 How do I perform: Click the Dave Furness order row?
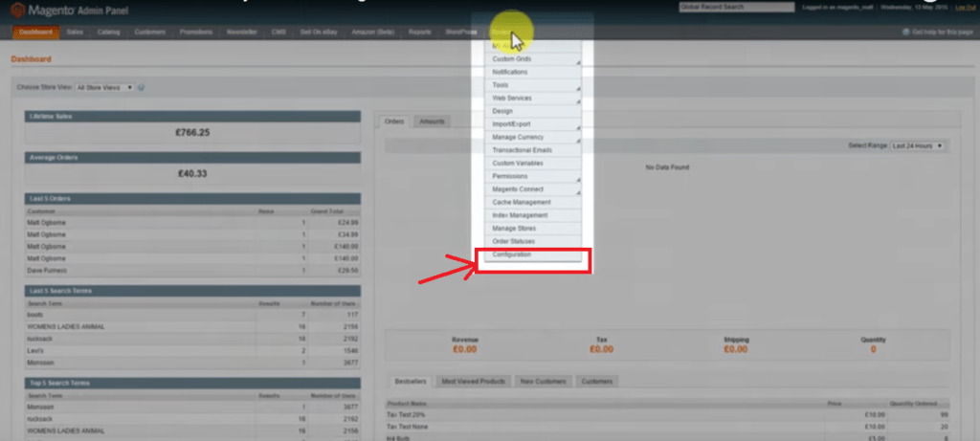coord(192,271)
